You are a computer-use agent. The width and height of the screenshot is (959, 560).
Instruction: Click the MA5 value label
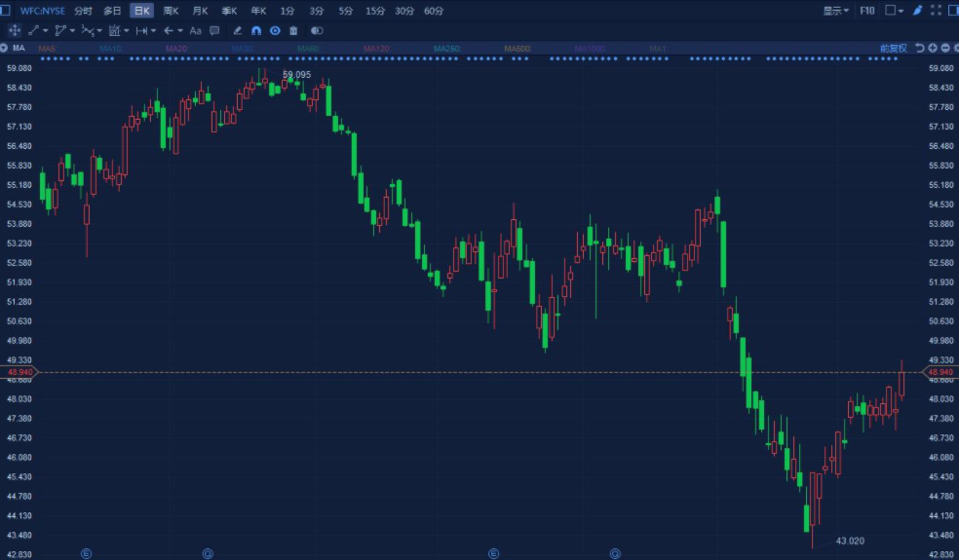coord(47,49)
